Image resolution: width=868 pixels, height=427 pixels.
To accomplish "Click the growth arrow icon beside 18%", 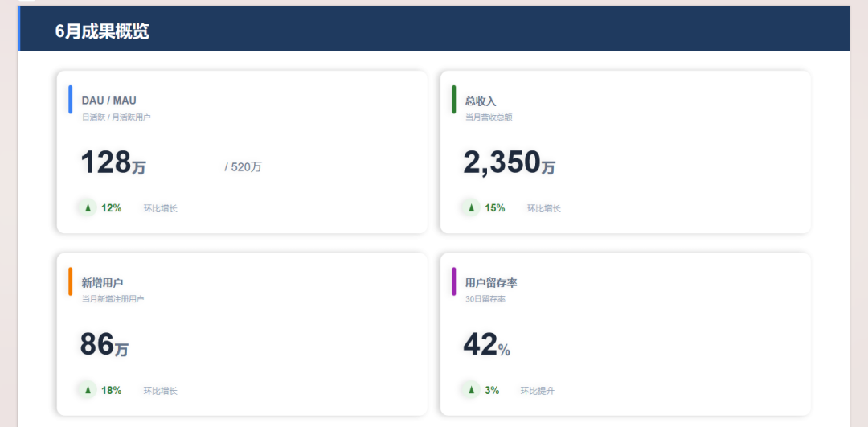I will tap(88, 391).
